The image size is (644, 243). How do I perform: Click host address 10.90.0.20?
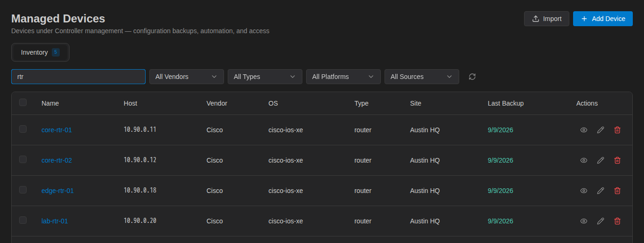pyautogui.click(x=140, y=221)
